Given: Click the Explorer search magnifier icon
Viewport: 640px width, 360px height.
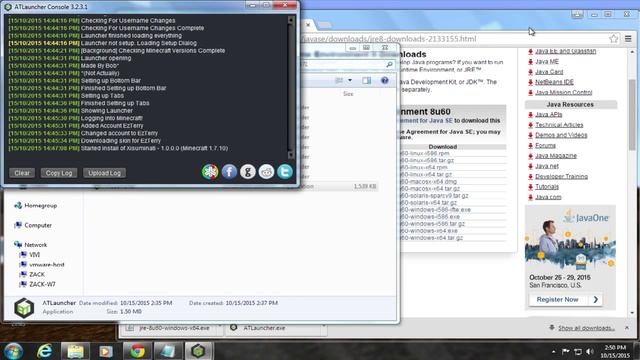Looking at the screenshot, I should (x=389, y=64).
